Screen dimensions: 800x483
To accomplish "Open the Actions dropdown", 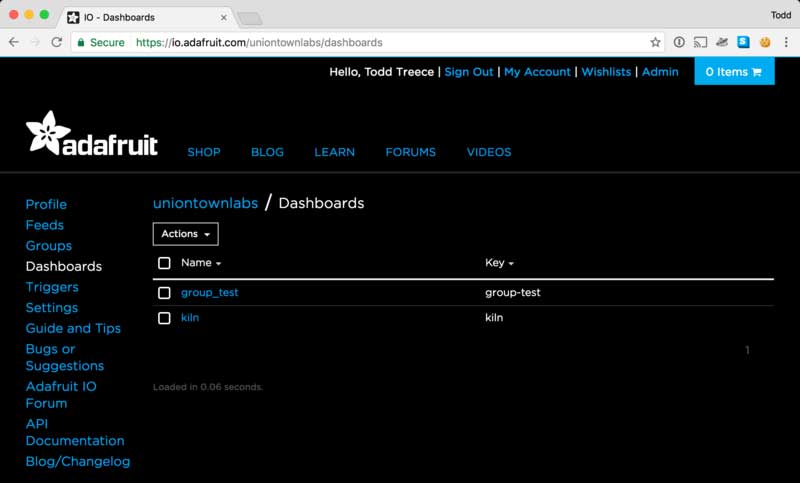I will tap(185, 234).
